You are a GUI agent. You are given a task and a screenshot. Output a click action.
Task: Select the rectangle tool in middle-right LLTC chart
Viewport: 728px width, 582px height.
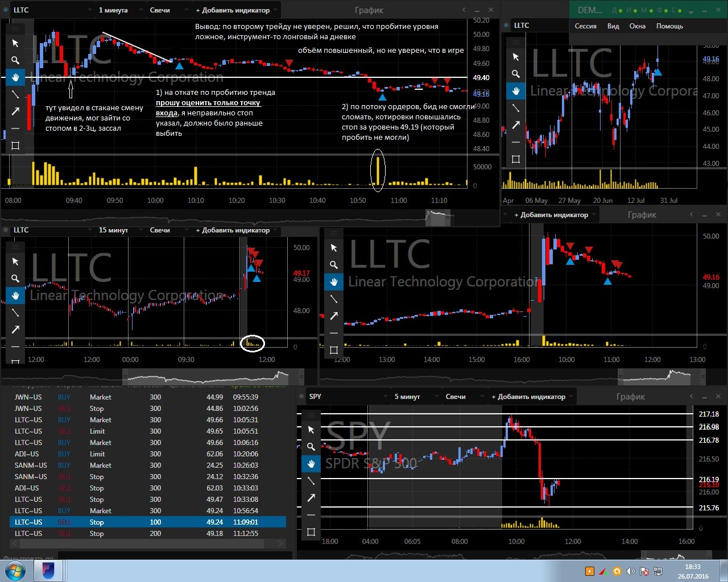[334, 350]
